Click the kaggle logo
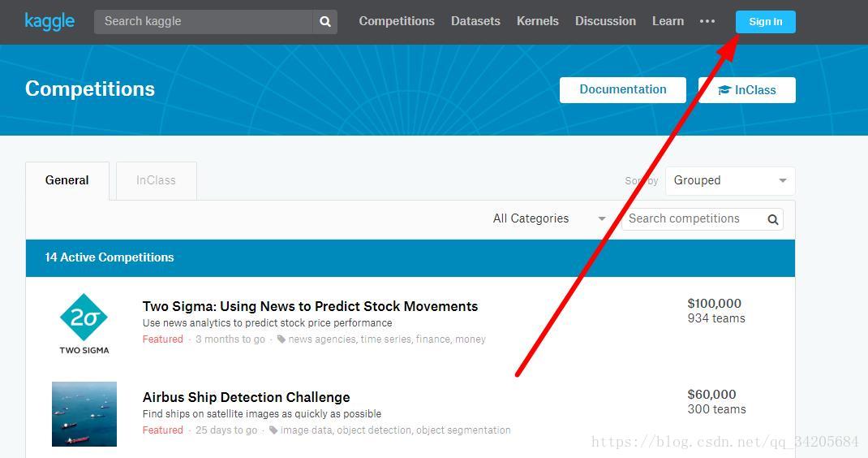The image size is (868, 458). click(49, 22)
